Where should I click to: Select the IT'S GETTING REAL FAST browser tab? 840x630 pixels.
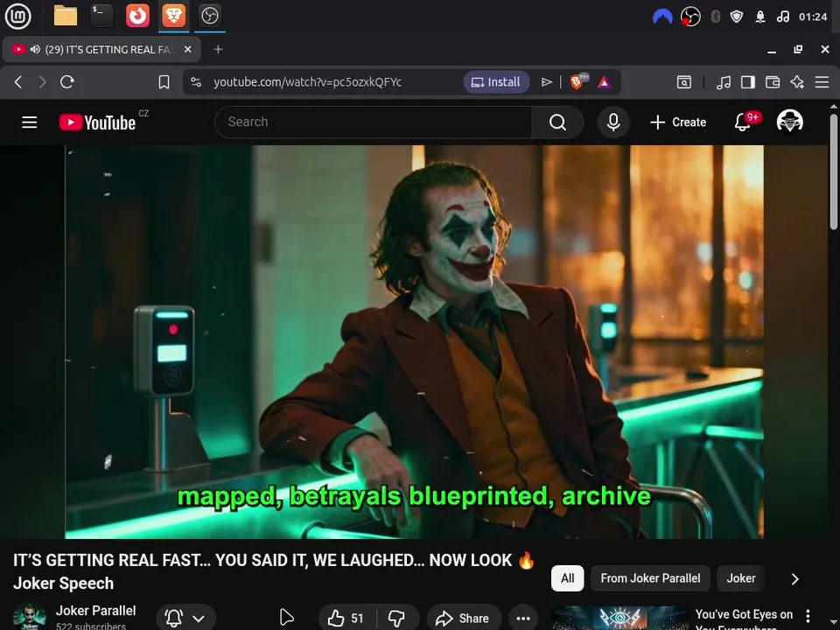click(x=101, y=49)
